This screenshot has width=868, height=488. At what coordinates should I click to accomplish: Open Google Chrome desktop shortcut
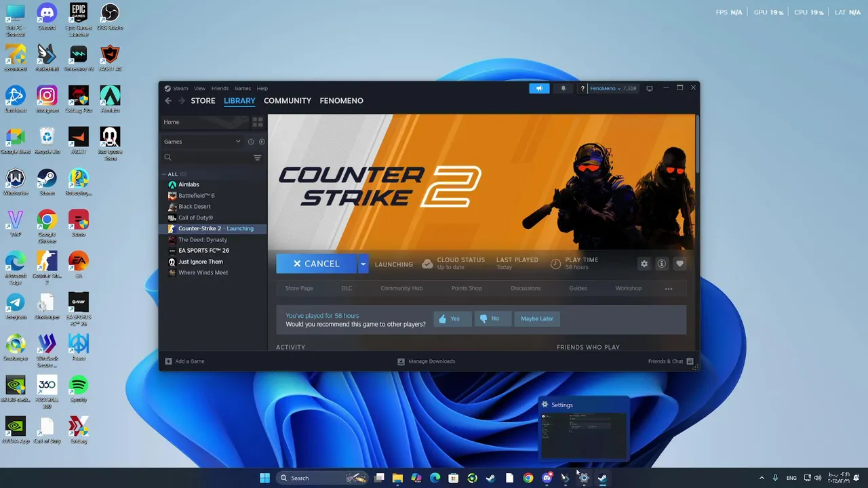(47, 226)
